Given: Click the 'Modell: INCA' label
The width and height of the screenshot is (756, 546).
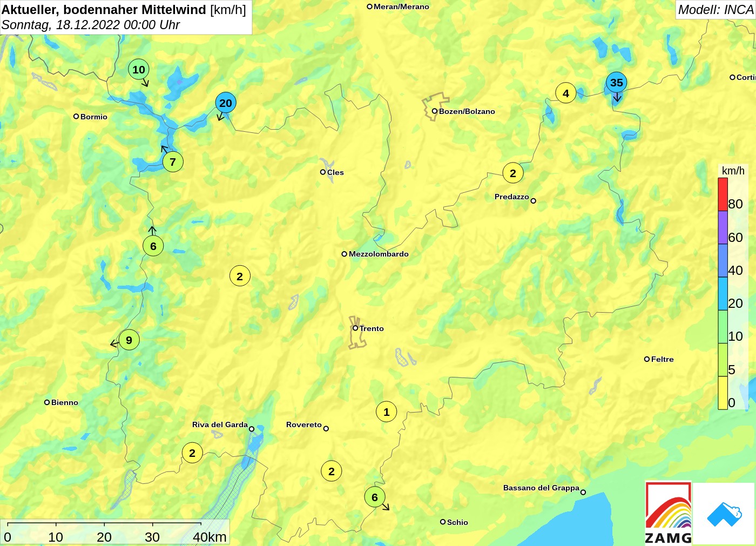Looking at the screenshot, I should click(x=715, y=10).
